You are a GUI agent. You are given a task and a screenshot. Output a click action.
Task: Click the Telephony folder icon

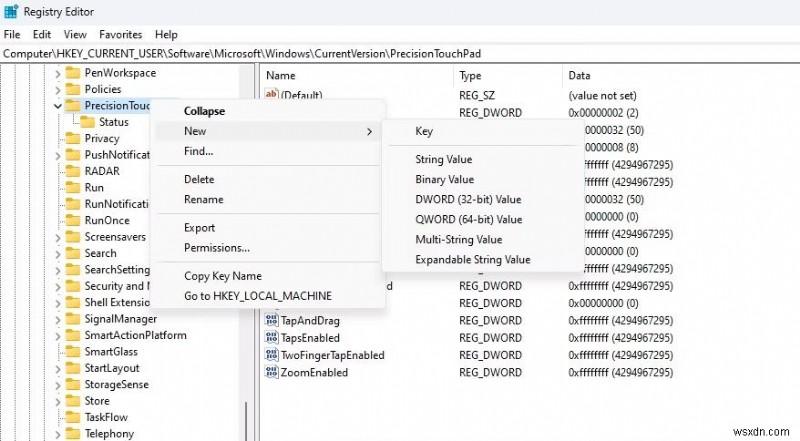tap(73, 433)
